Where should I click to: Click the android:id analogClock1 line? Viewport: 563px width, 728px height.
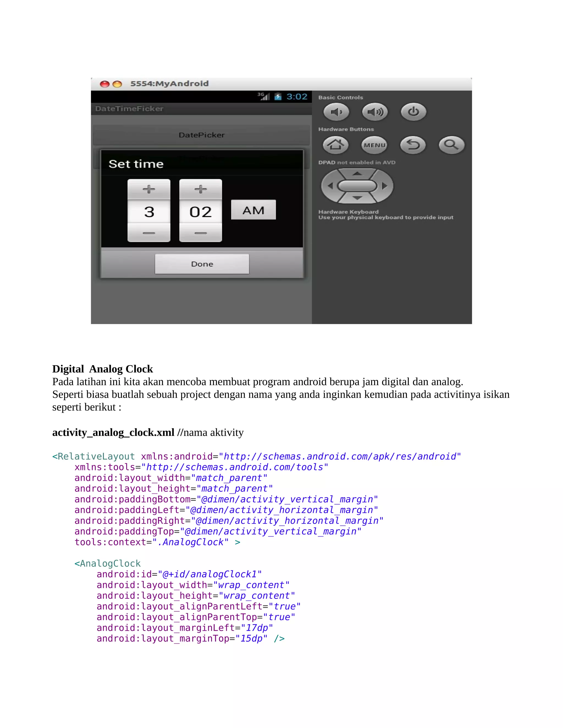[179, 574]
